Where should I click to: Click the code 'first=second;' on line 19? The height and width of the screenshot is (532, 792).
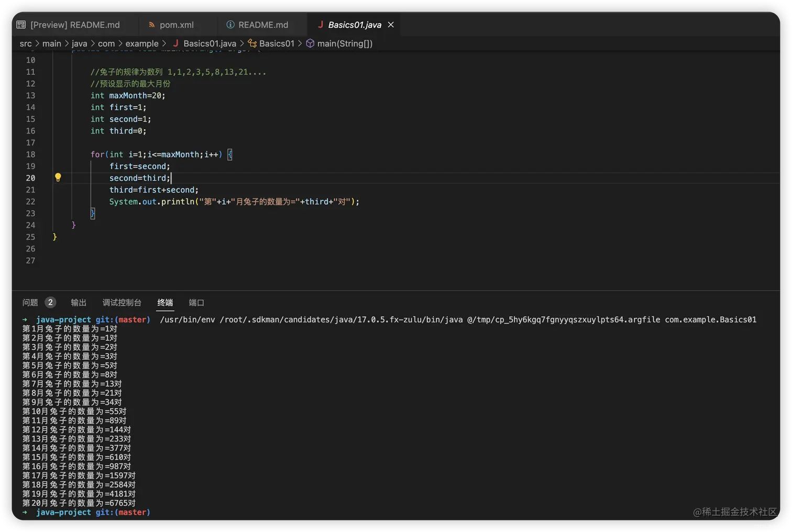point(140,166)
